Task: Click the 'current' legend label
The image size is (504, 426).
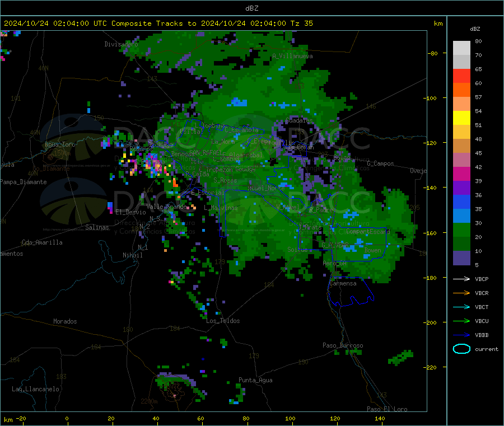Action: click(487, 349)
